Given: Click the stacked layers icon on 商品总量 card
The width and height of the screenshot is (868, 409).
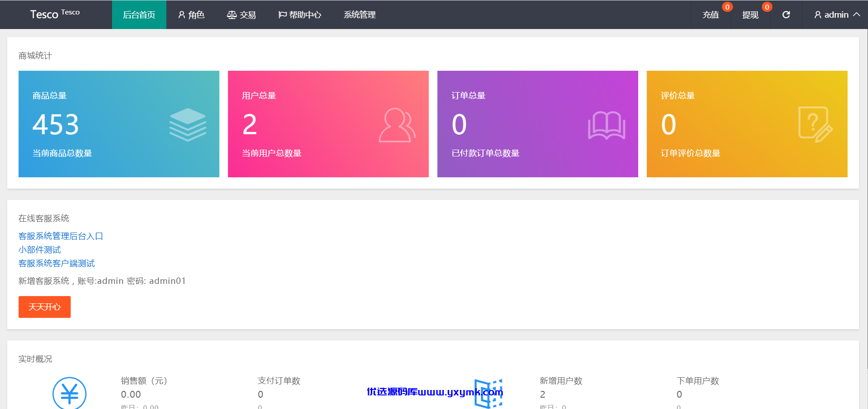Looking at the screenshot, I should pos(188,125).
